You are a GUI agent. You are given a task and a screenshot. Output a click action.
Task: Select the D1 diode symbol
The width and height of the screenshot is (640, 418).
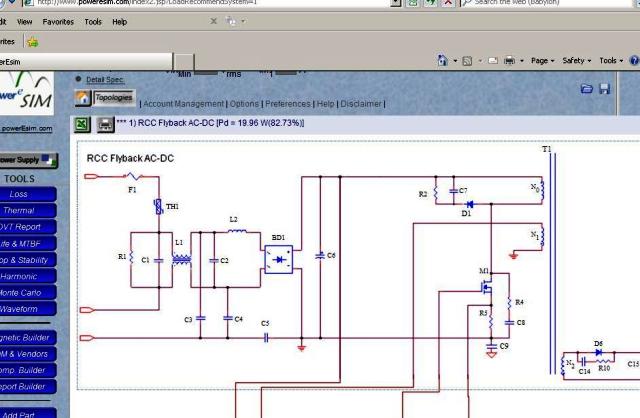(469, 204)
